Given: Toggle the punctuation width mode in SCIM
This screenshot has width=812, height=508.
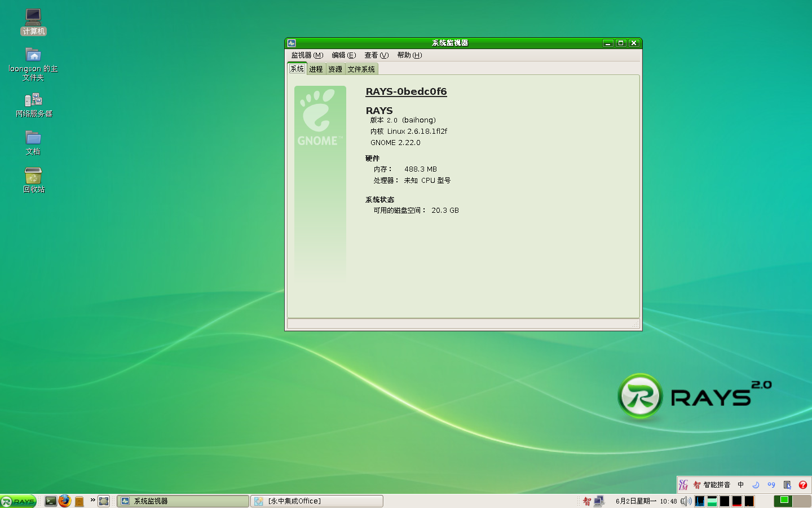Looking at the screenshot, I should click(x=771, y=485).
